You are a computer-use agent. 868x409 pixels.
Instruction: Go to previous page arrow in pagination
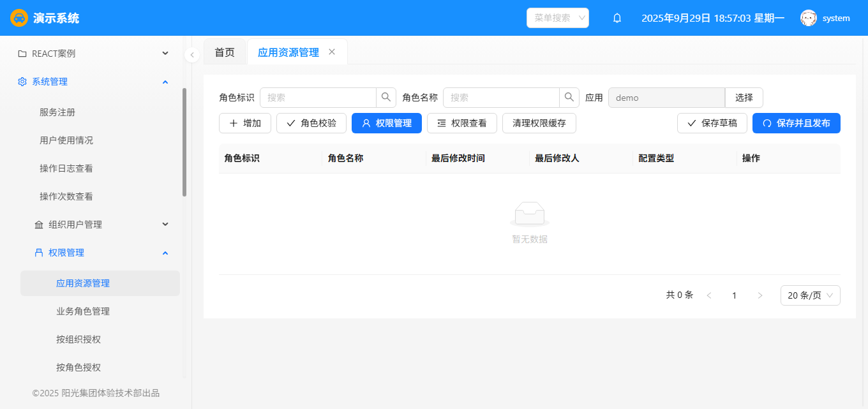click(x=708, y=295)
